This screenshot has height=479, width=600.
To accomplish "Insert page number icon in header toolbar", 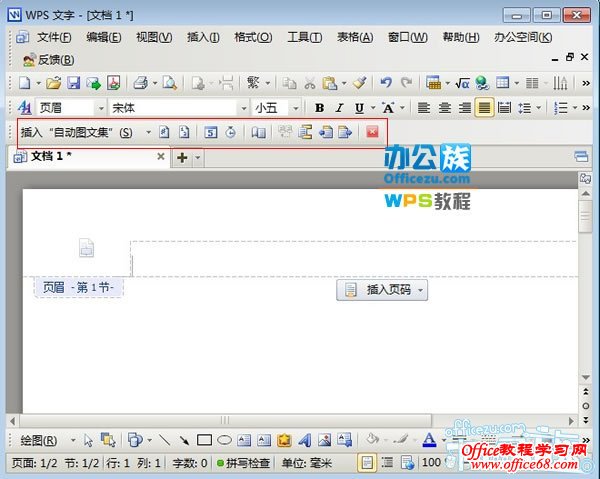I will 164,132.
